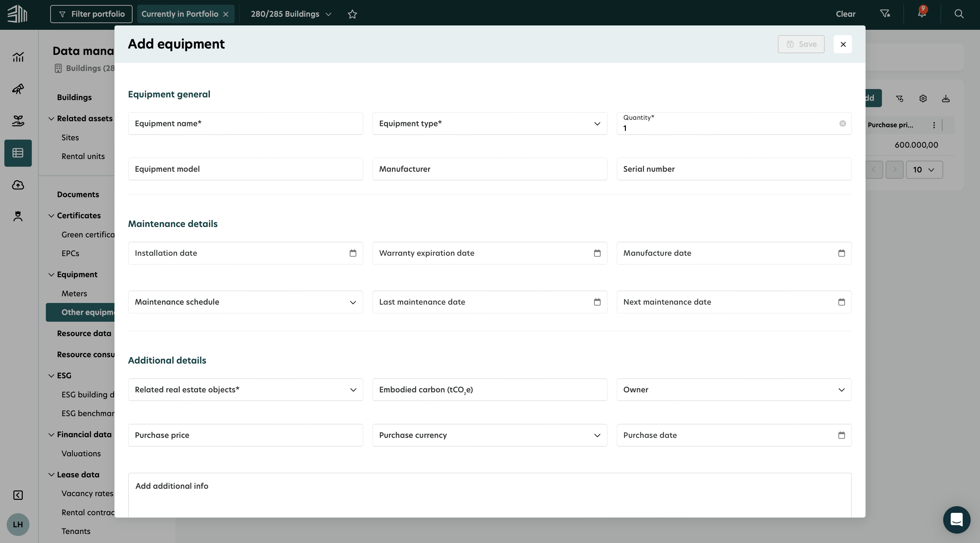The width and height of the screenshot is (980, 543).
Task: Collapse the Certificates section in sidebar
Action: point(51,215)
